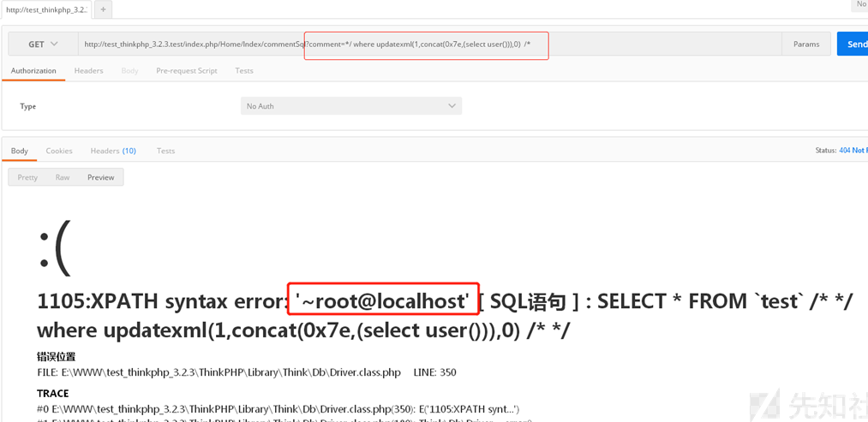Click the 错误位置 heading
Image resolution: width=868 pixels, height=422 pixels.
(x=57, y=357)
